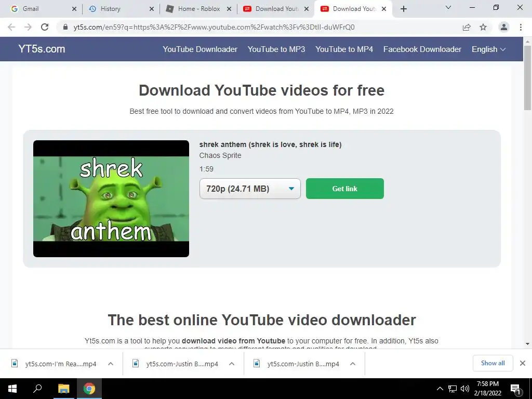The height and width of the screenshot is (399, 532).
Task: Click the address bar URL
Action: tap(214, 27)
